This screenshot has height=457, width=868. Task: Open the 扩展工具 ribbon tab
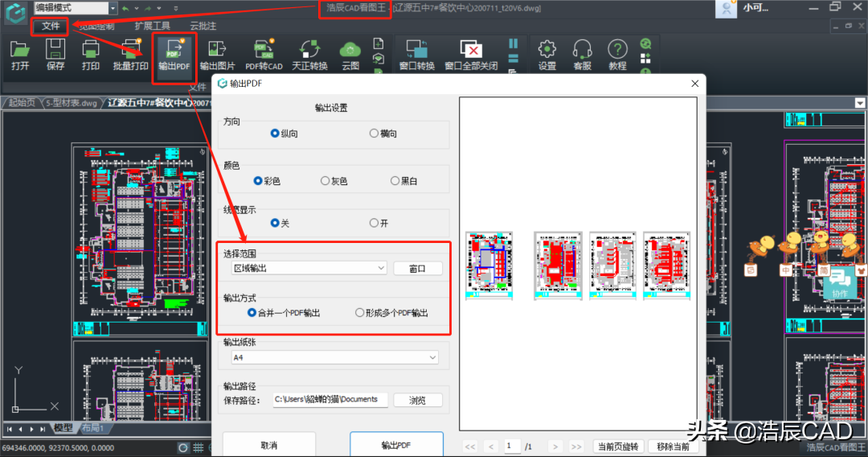[x=152, y=26]
